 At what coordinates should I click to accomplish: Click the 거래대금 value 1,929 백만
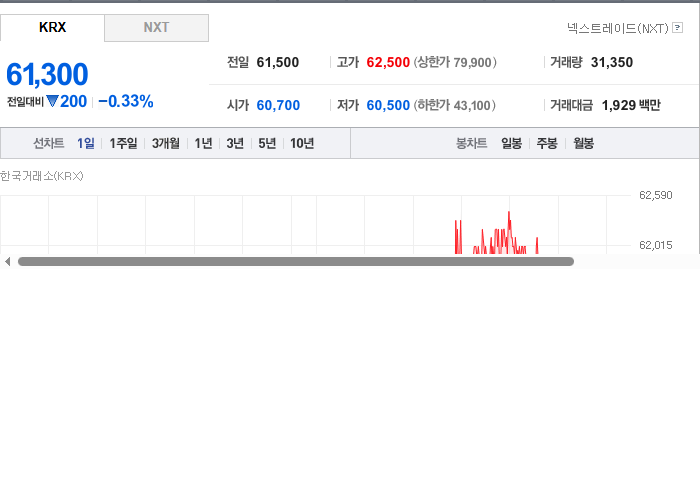[x=631, y=105]
